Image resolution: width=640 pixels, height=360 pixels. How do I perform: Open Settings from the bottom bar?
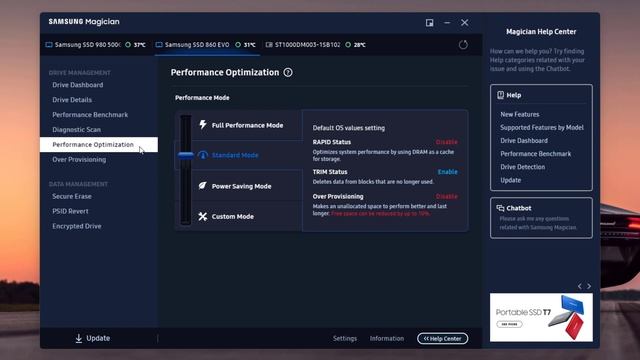[x=344, y=338]
